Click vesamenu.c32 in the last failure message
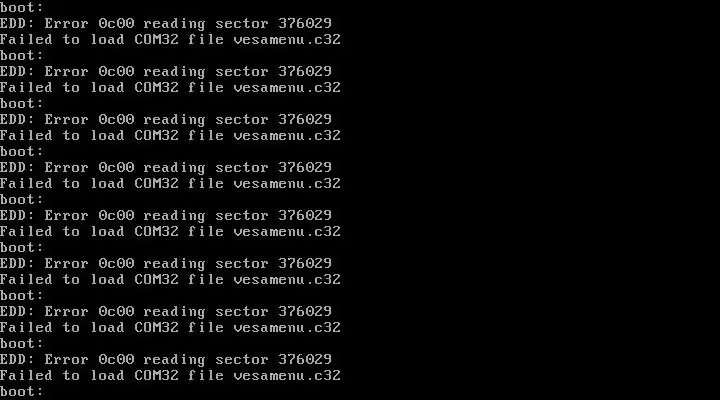The width and height of the screenshot is (720, 400). click(x=287, y=375)
